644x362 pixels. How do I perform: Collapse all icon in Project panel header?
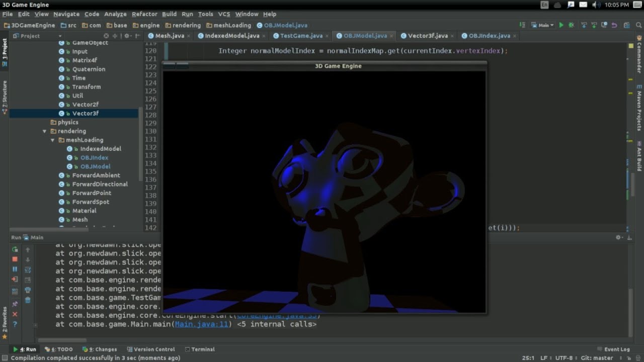click(x=115, y=36)
